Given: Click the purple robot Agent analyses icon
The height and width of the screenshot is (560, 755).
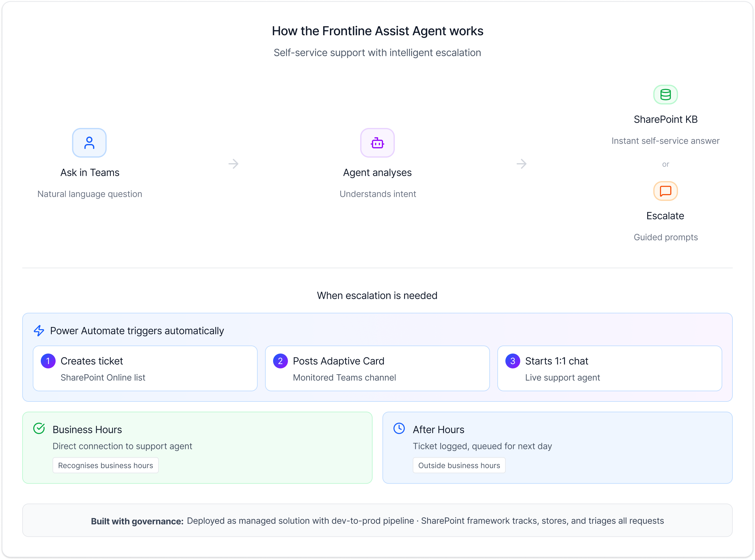Looking at the screenshot, I should click(x=377, y=143).
